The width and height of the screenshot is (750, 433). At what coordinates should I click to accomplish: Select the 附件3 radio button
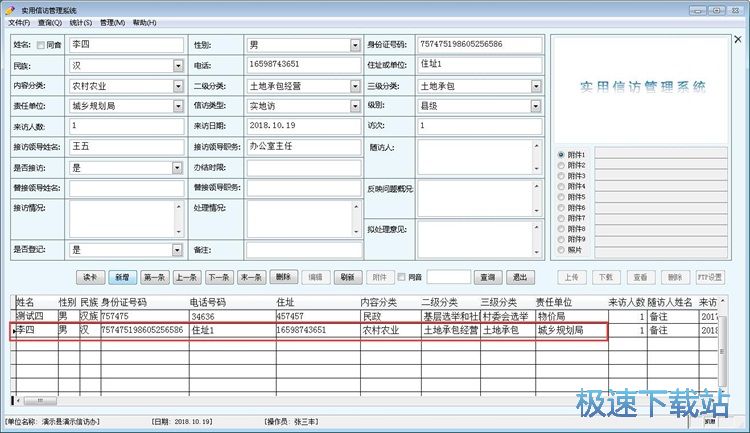[x=561, y=176]
